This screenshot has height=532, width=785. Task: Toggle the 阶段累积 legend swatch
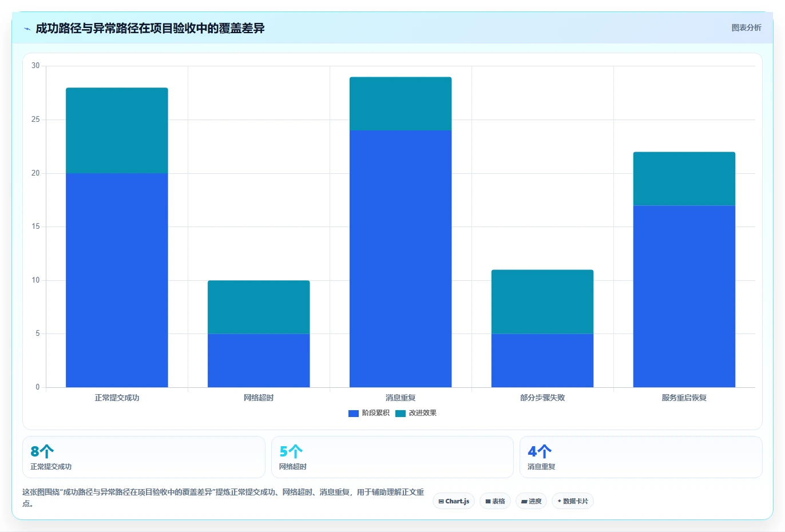(354, 413)
